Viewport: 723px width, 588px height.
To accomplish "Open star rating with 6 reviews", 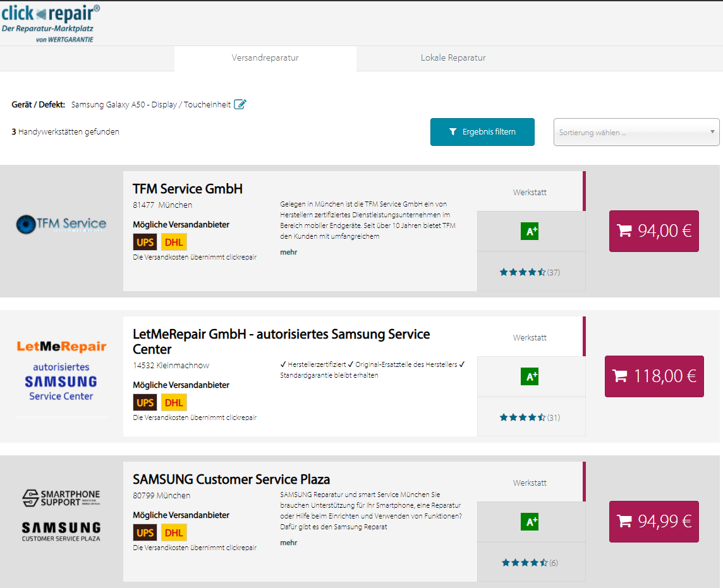I will pyautogui.click(x=530, y=563).
